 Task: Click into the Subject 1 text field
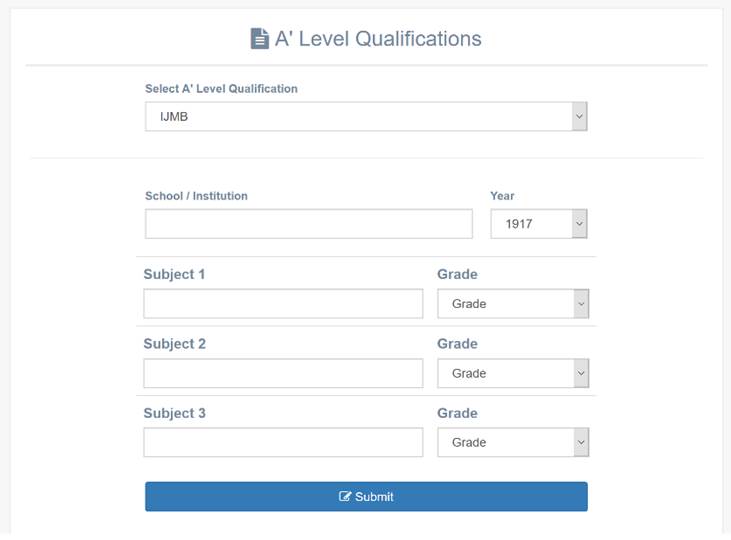pyautogui.click(x=283, y=304)
